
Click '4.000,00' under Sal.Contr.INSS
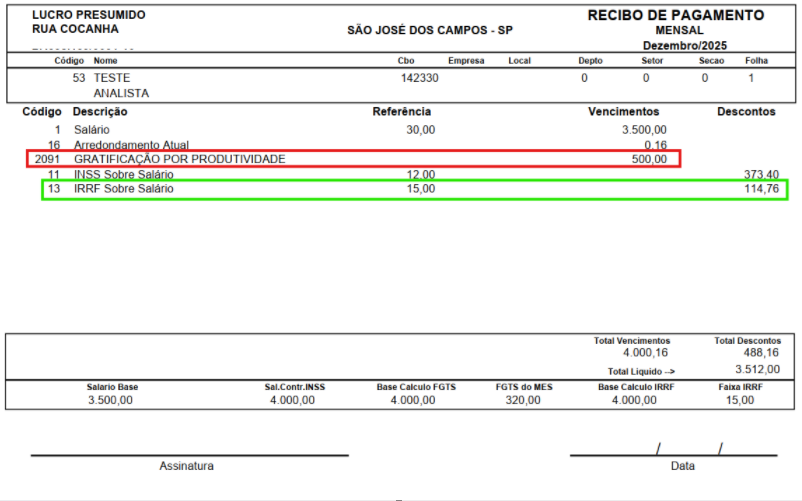pos(292,400)
